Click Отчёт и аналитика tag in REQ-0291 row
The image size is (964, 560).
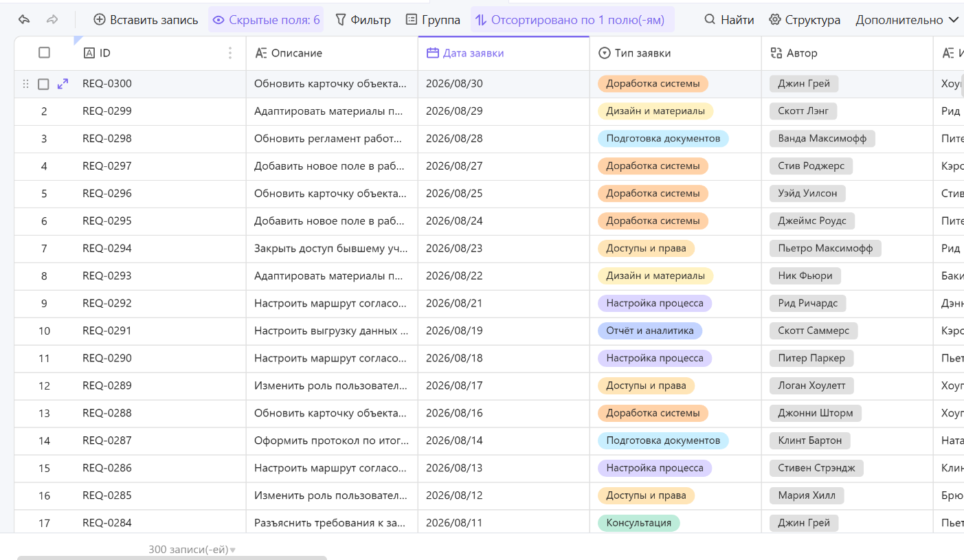click(x=650, y=331)
